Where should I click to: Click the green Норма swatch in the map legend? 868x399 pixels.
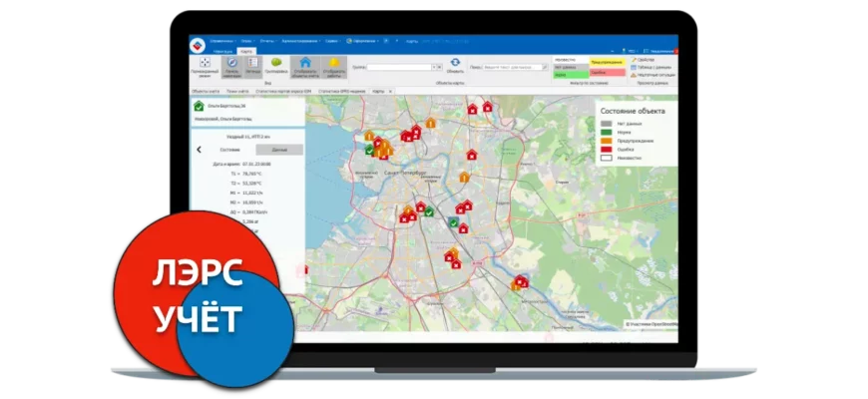click(x=607, y=133)
